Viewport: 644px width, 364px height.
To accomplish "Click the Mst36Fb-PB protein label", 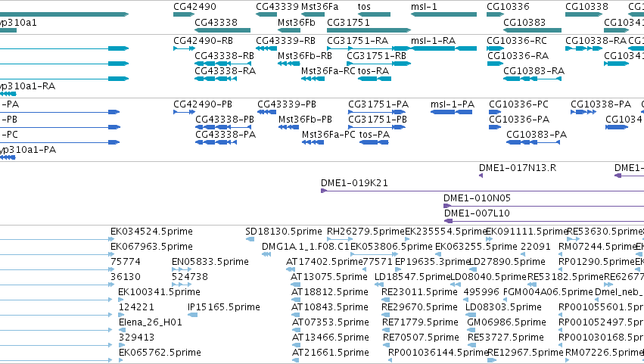I will tap(305, 120).
